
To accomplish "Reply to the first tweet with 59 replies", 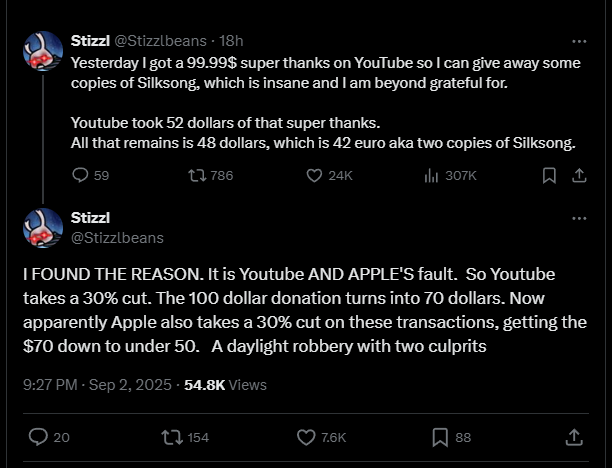I will pos(90,176).
